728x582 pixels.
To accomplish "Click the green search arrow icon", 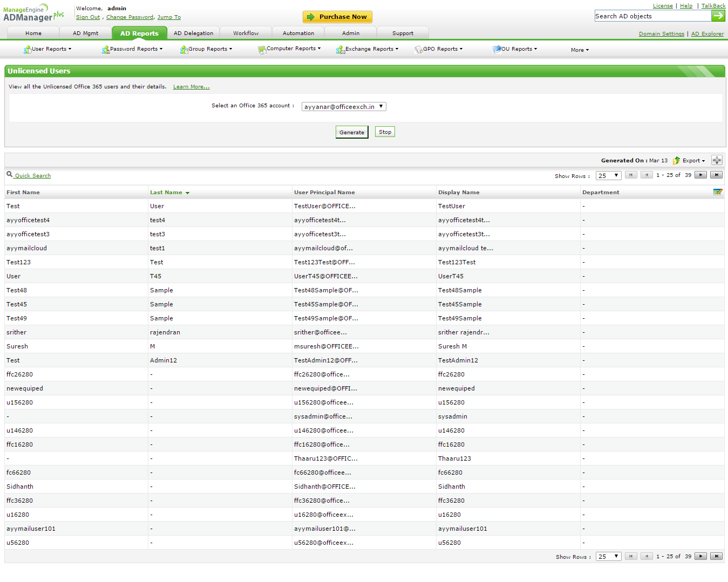I will (x=718, y=16).
